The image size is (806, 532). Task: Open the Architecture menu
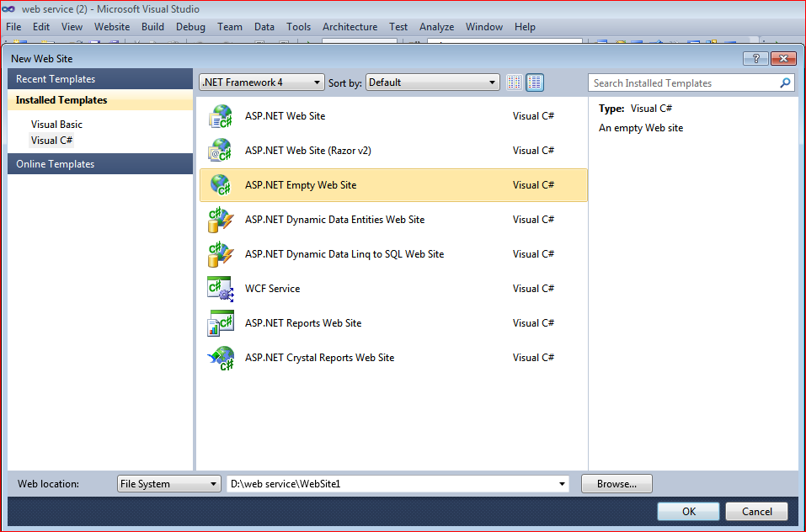(x=350, y=27)
